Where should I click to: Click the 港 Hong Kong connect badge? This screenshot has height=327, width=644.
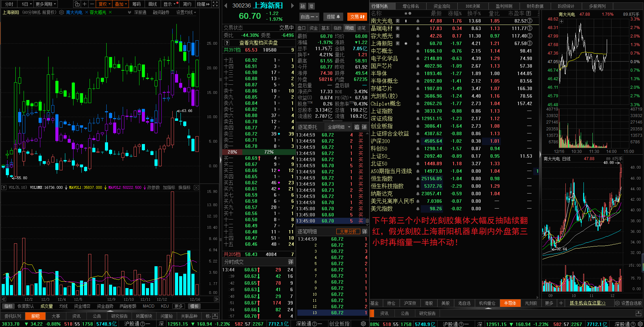pyautogui.click(x=311, y=6)
